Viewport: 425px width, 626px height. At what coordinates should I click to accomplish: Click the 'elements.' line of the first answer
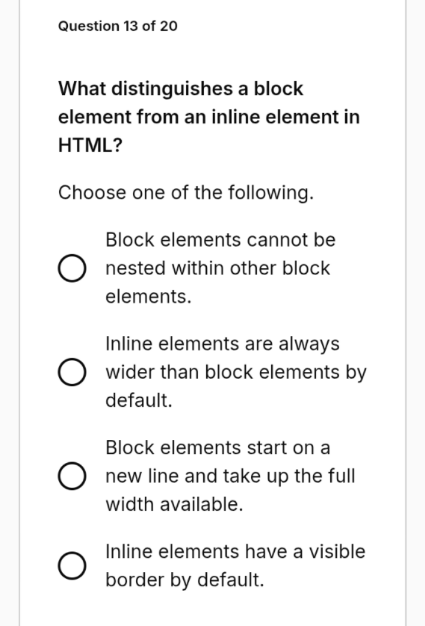point(148,297)
